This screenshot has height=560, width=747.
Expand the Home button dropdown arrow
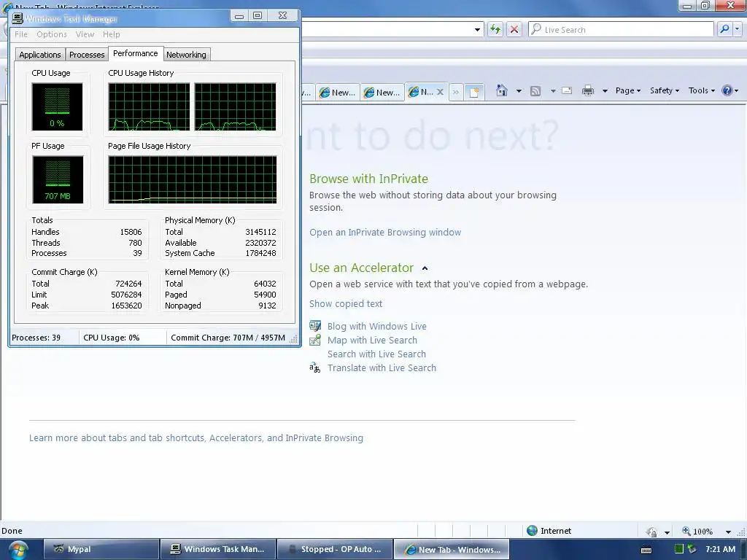(x=519, y=91)
